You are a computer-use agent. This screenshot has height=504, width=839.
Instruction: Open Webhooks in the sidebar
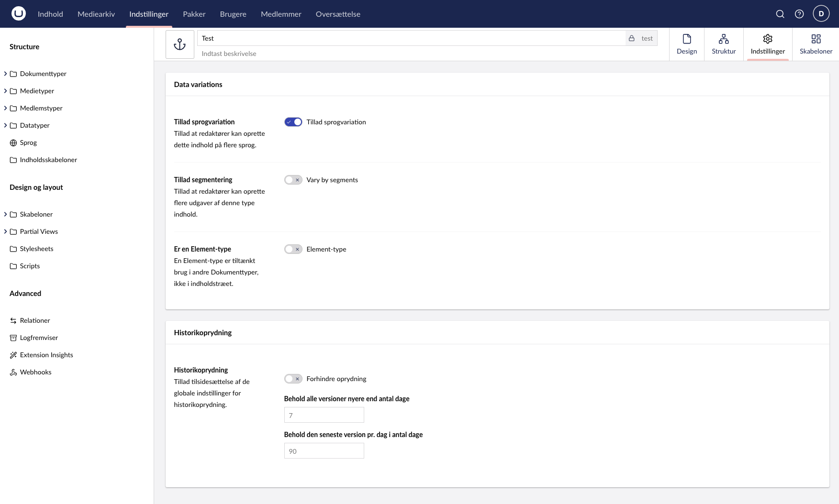pos(35,372)
